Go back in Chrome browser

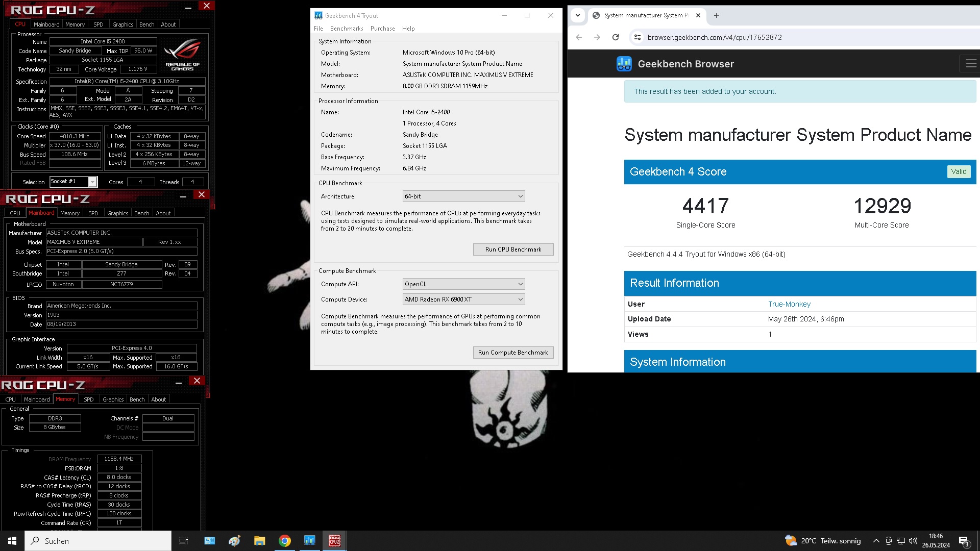579,37
